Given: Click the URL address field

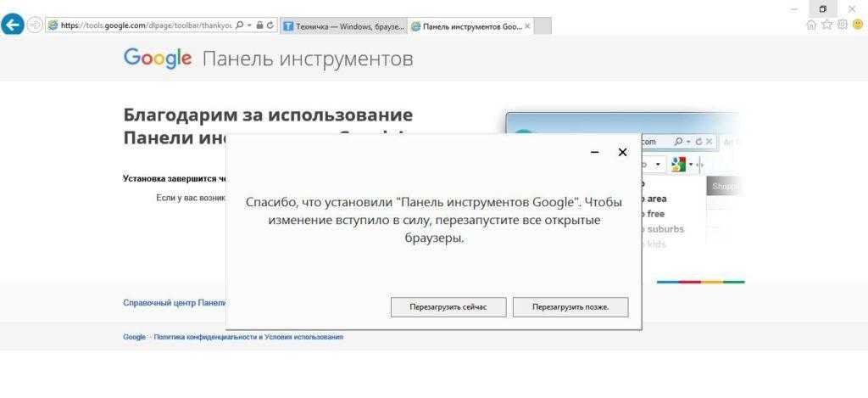Looking at the screenshot, I should (144, 25).
